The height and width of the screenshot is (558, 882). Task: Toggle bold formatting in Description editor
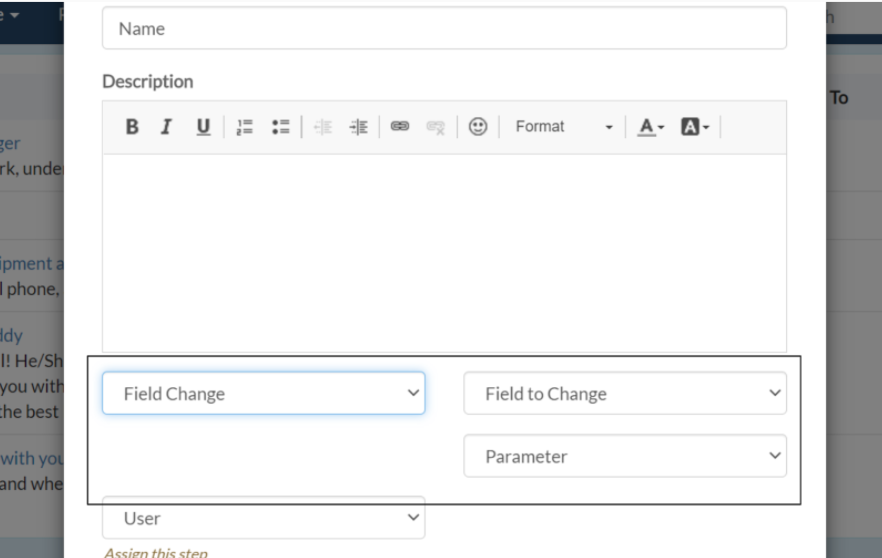pyautogui.click(x=132, y=127)
